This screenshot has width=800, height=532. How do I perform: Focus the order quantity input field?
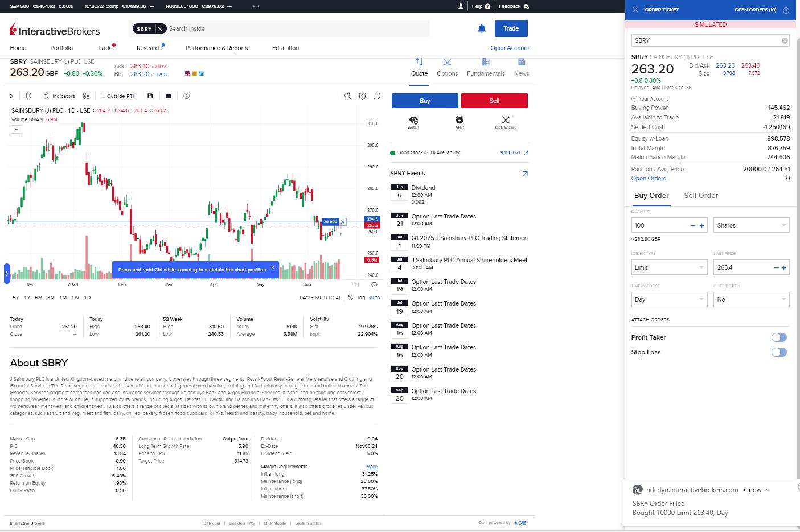click(660, 225)
